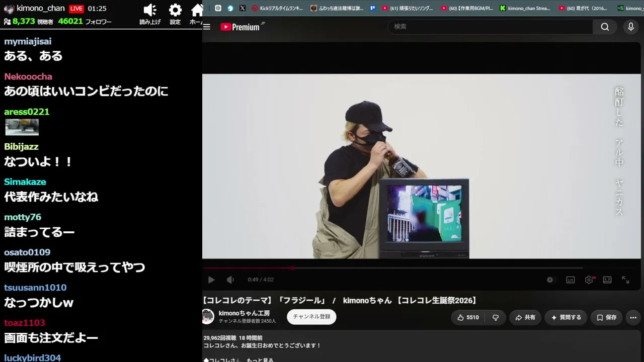
Task: Switch to the (61) 頑張りたいソング... tab
Action: tap(408, 8)
